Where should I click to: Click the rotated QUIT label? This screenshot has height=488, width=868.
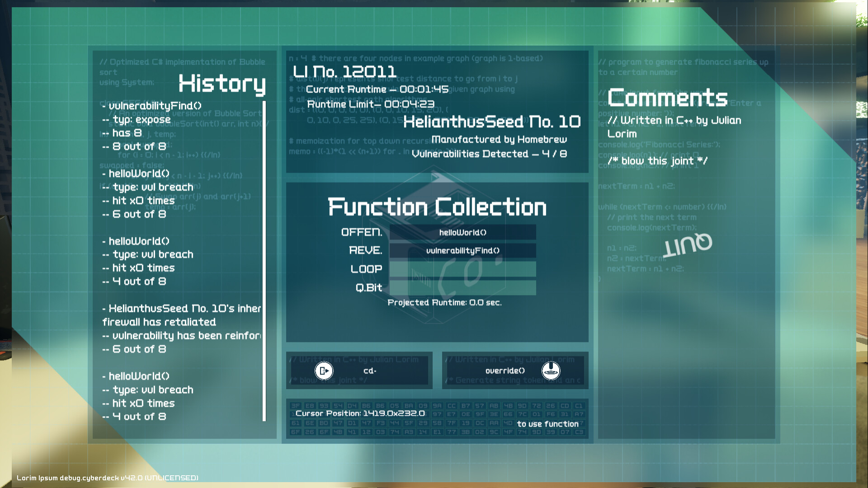pyautogui.click(x=688, y=245)
